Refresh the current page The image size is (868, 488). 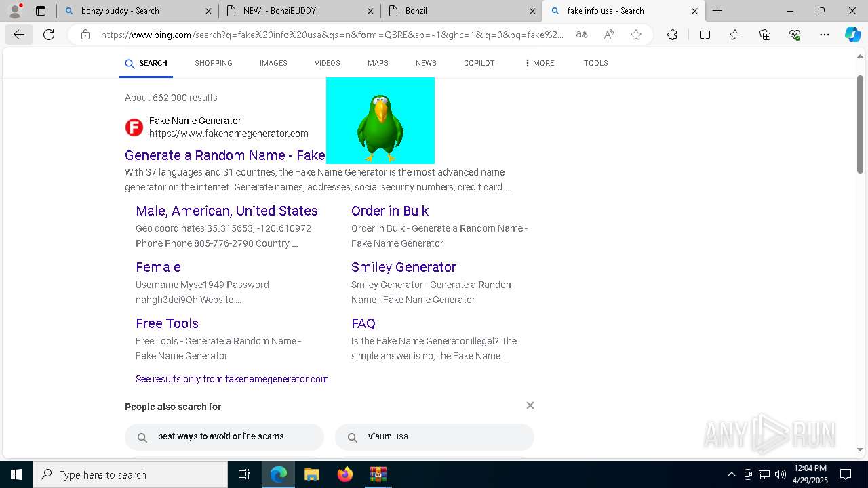pos(49,35)
